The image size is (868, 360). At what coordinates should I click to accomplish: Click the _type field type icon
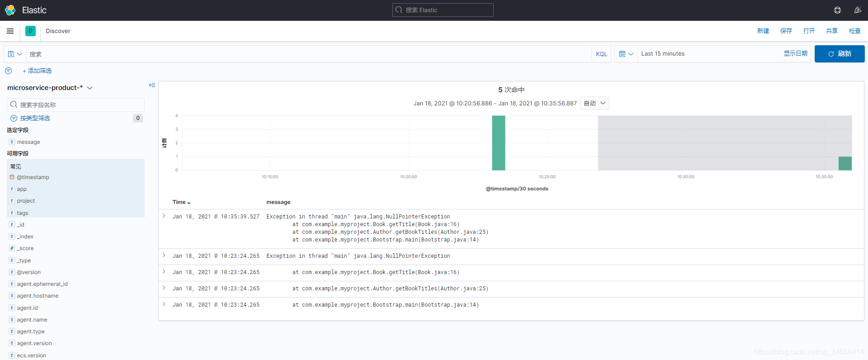[12, 261]
